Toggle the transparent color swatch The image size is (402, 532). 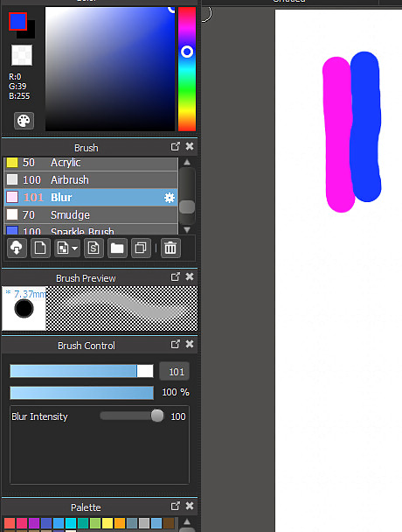click(x=22, y=55)
